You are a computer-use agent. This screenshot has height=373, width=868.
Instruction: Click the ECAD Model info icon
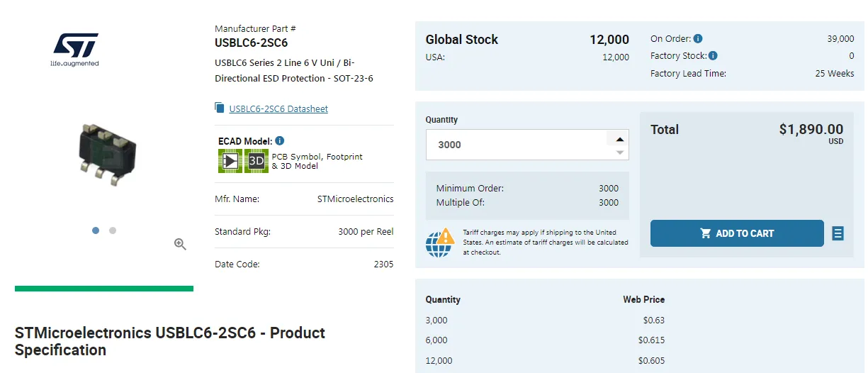pos(280,141)
